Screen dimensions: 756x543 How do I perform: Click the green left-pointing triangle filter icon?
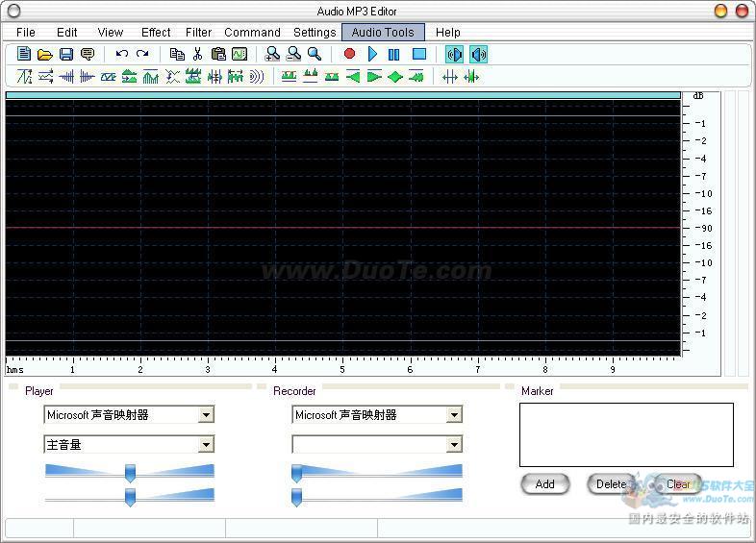click(x=353, y=76)
